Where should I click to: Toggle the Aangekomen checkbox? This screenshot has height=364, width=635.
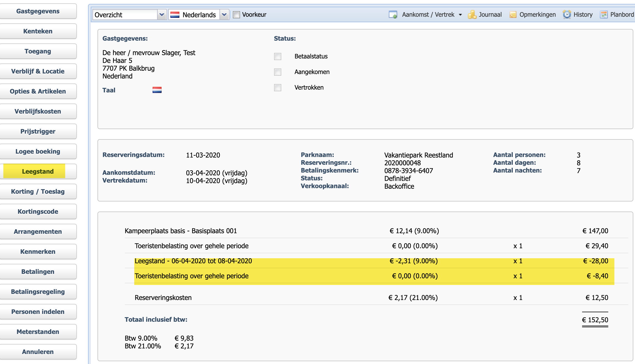tap(278, 72)
